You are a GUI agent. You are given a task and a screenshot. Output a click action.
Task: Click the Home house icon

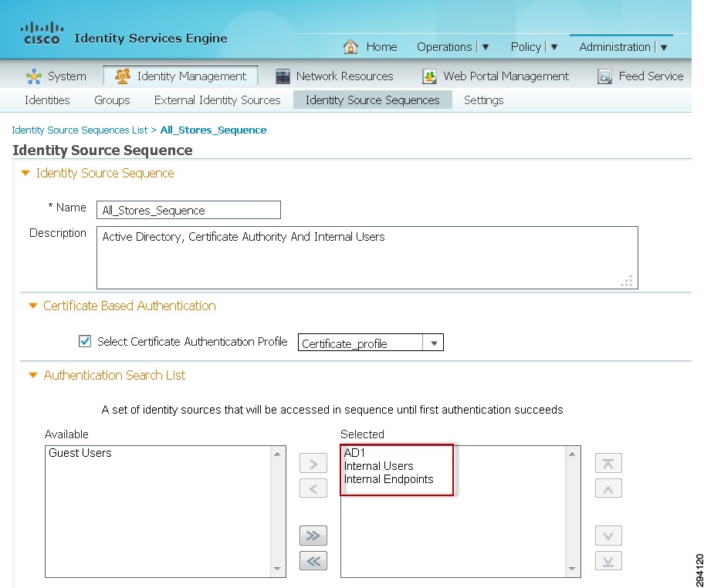tap(350, 46)
